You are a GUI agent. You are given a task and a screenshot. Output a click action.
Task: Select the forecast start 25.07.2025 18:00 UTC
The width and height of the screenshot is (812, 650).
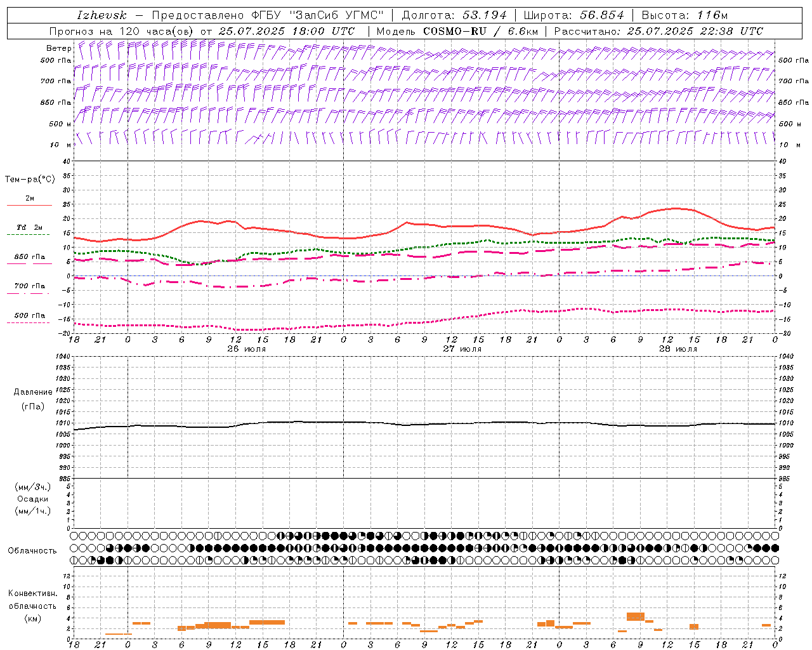click(x=287, y=31)
